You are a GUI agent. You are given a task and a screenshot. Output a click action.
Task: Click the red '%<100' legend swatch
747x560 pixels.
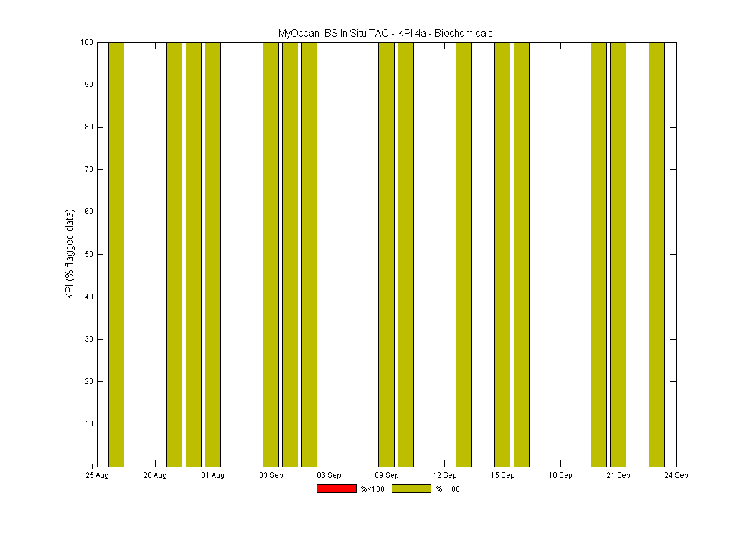pos(337,488)
